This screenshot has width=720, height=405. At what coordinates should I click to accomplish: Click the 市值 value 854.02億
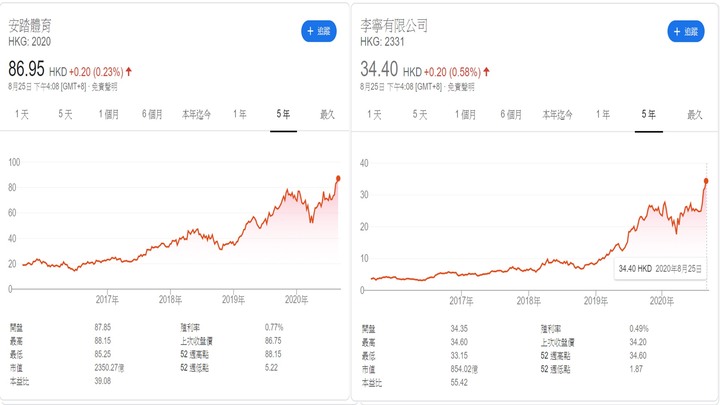[x=464, y=369]
